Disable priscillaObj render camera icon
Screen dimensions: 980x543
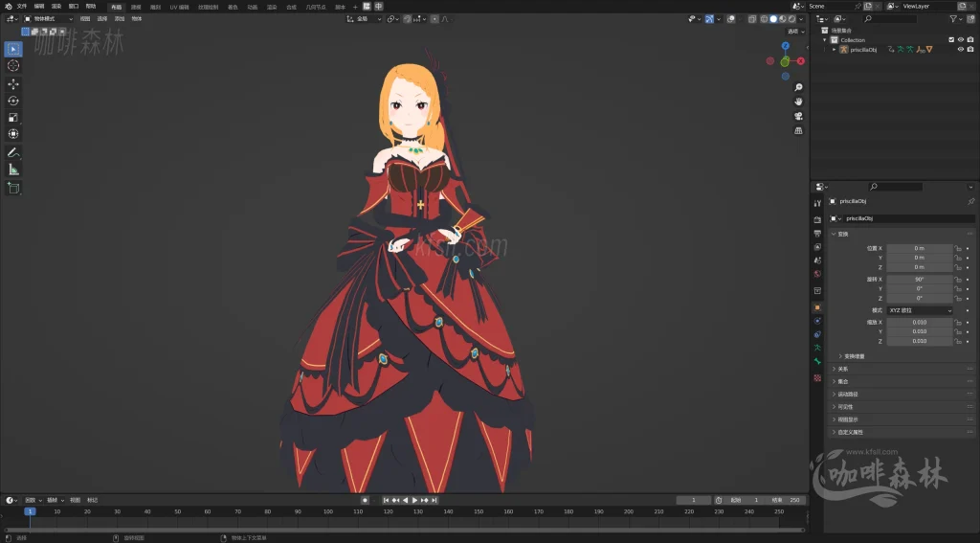970,50
